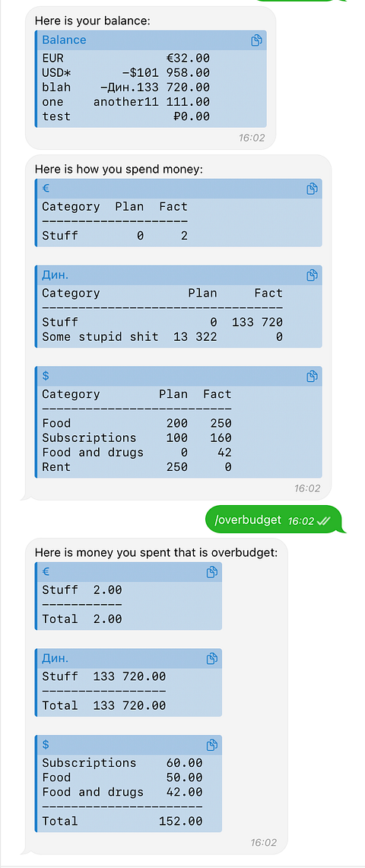365x868 pixels.
Task: Copy the Дин. overbudget block
Action: (212, 658)
